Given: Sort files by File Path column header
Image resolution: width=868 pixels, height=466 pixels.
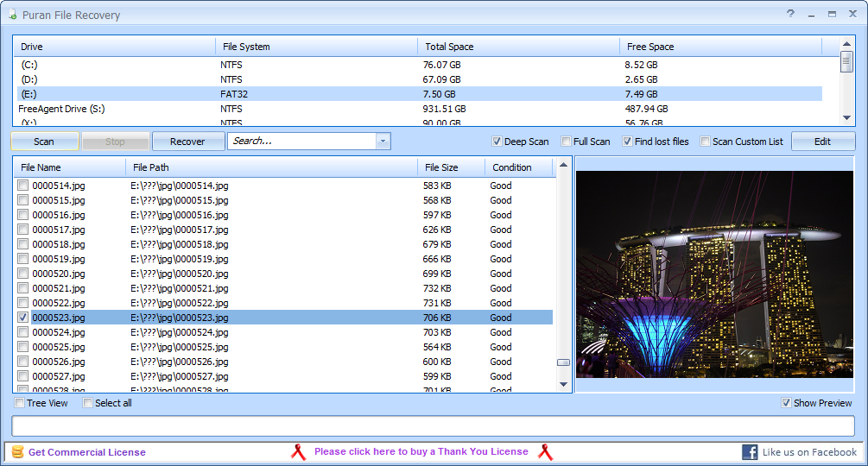Looking at the screenshot, I should click(x=272, y=167).
